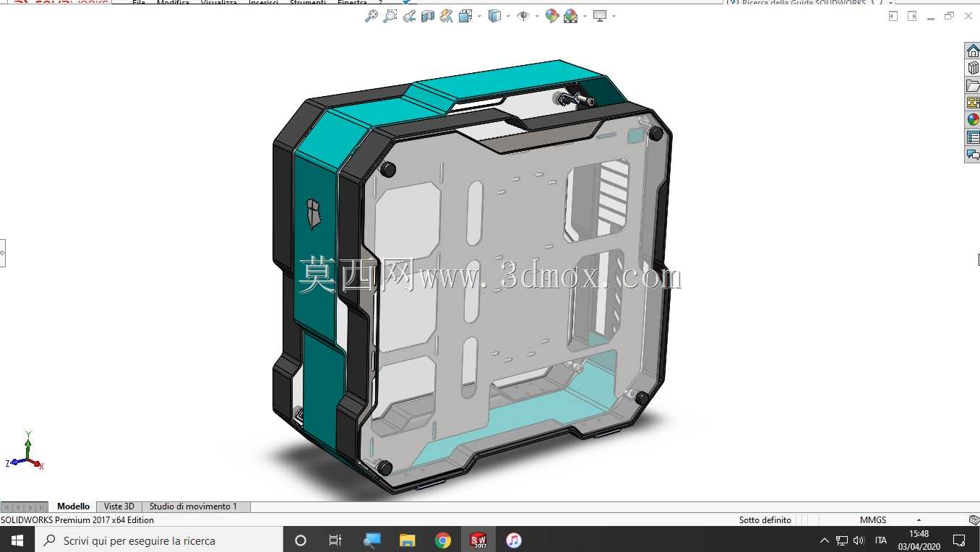
Task: Open the File Explorer task pane folder tab
Action: pyautogui.click(x=973, y=85)
